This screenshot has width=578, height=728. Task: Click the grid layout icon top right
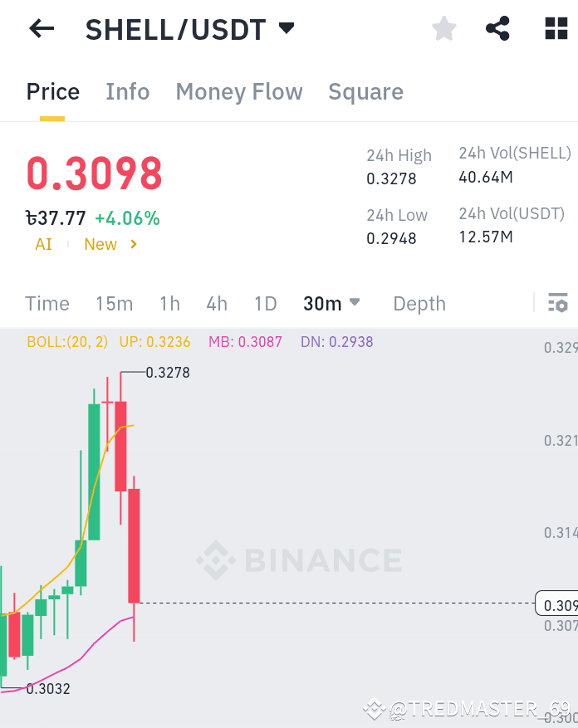coord(555,28)
